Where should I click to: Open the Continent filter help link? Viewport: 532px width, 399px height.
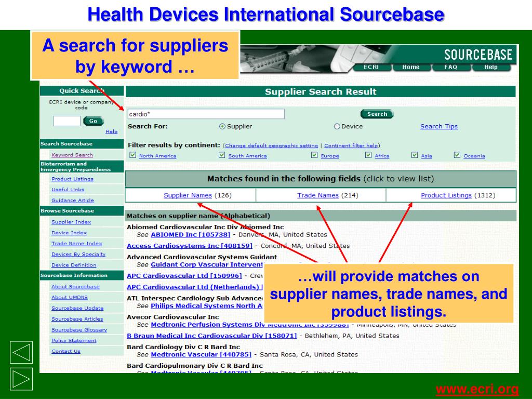click(351, 145)
